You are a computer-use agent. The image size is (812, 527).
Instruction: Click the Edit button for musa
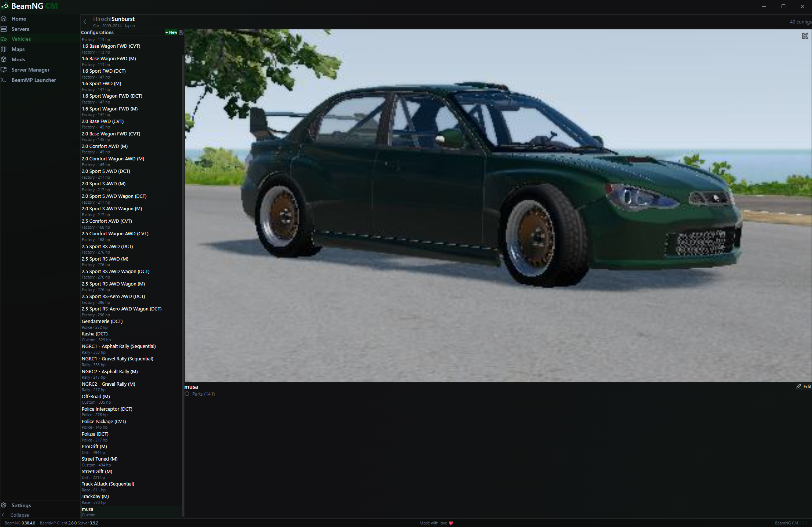click(x=804, y=386)
